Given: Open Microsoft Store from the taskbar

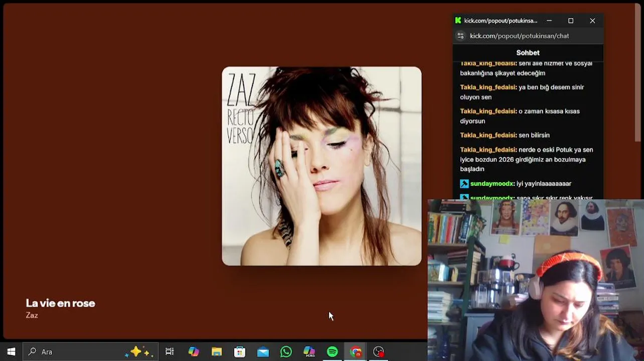Looking at the screenshot, I should coord(240,351).
